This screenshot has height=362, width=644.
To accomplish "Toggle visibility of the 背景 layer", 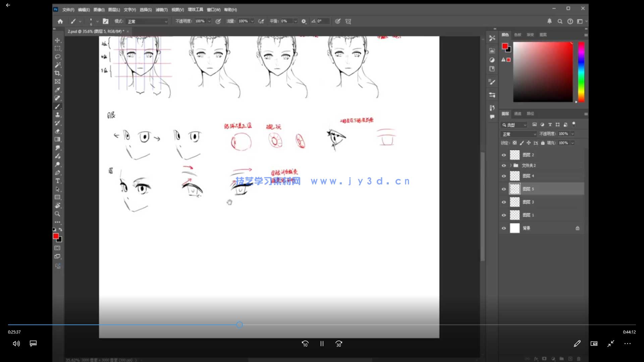I will click(503, 228).
